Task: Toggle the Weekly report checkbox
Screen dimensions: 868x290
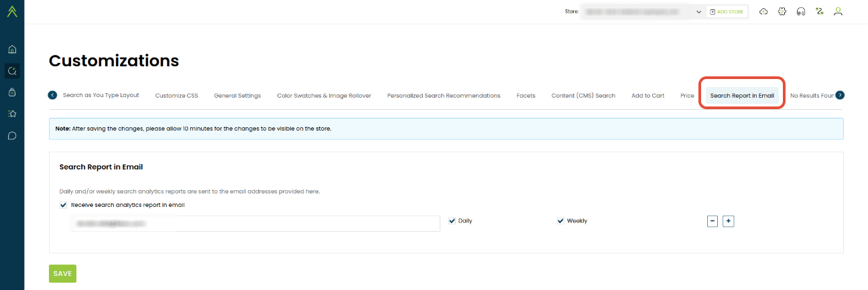Action: click(560, 220)
